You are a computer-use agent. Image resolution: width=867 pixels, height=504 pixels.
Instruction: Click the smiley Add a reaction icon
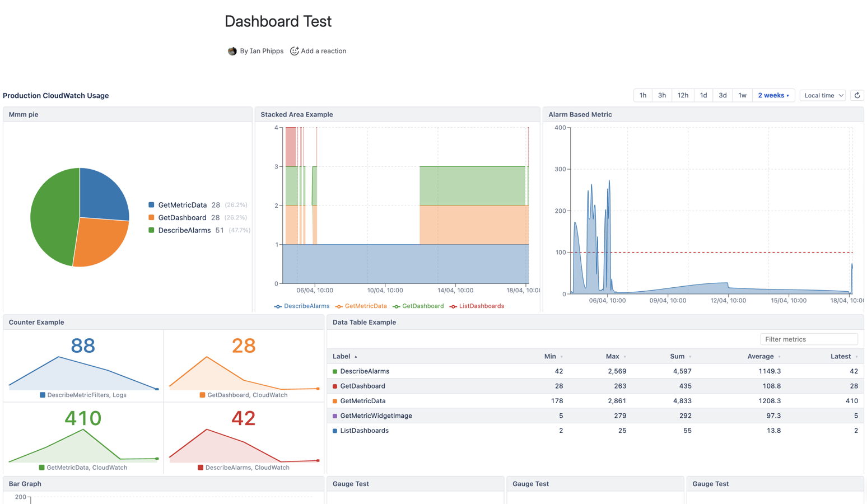pos(295,51)
